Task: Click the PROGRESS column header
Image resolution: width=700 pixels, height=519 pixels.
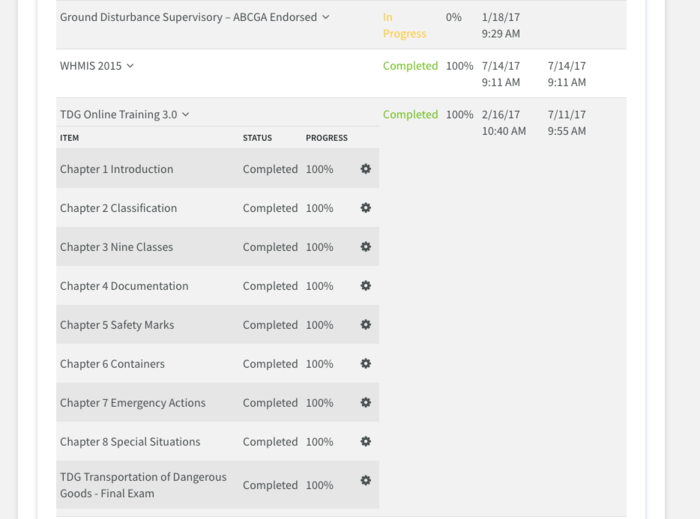Action: [x=326, y=138]
